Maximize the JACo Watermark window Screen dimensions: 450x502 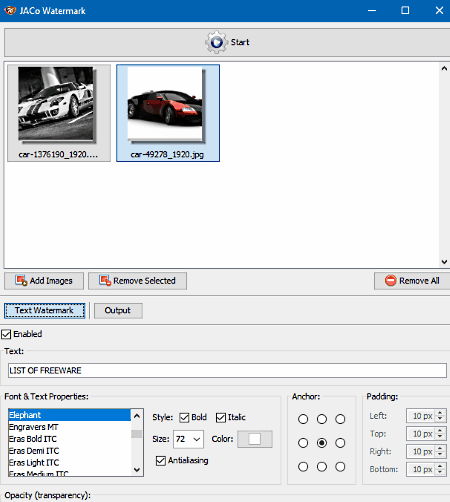pos(405,10)
